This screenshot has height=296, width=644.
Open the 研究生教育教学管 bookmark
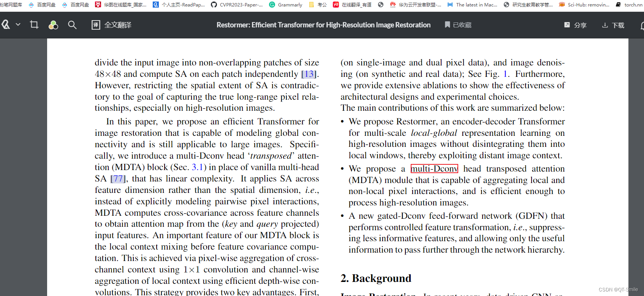pos(528,5)
